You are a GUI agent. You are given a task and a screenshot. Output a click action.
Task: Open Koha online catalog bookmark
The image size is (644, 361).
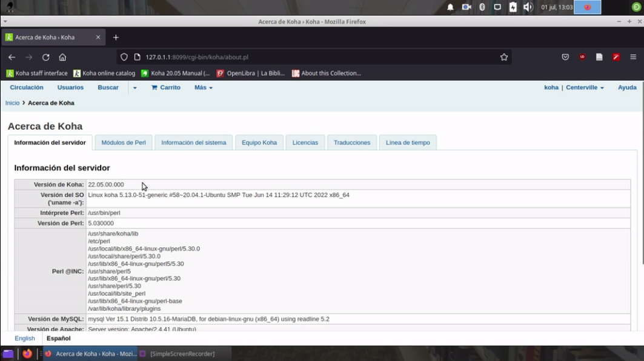(104, 73)
